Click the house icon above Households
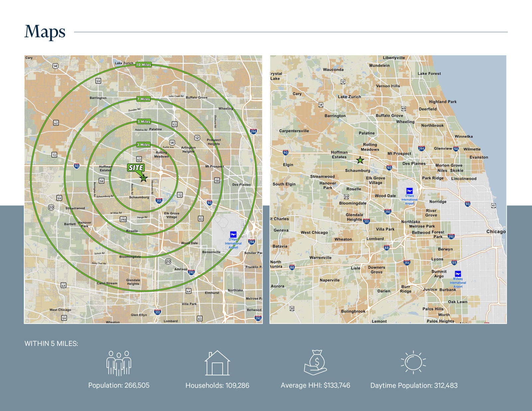Image resolution: width=532 pixels, height=411 pixels. pyautogui.click(x=217, y=363)
